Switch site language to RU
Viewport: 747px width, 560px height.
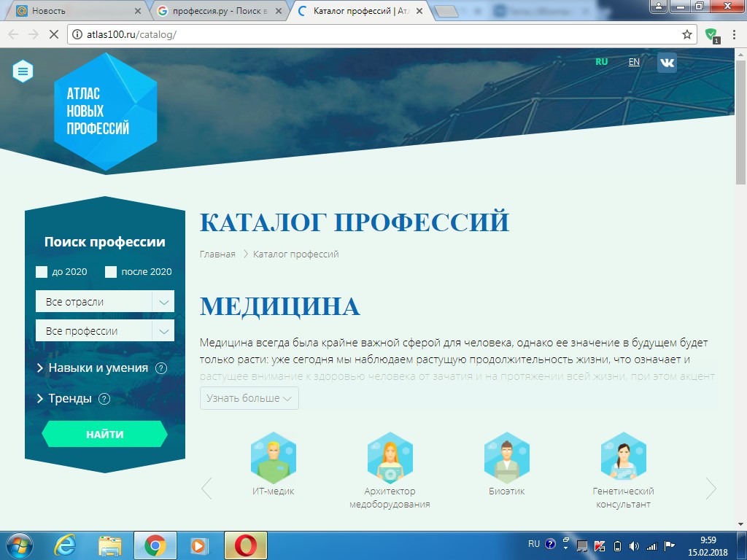coord(602,62)
